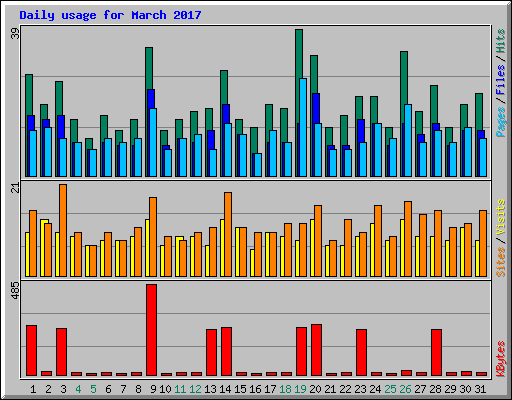This screenshot has height=400, width=512.
Task: Click weekend day 12 on the x-axis
Action: 195,389
